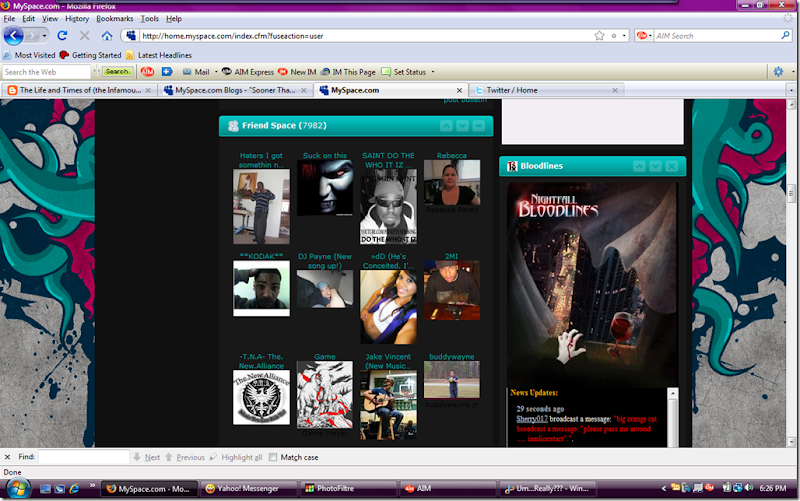
Task: Open the Latest Headlines feed bookmark
Action: click(x=159, y=55)
